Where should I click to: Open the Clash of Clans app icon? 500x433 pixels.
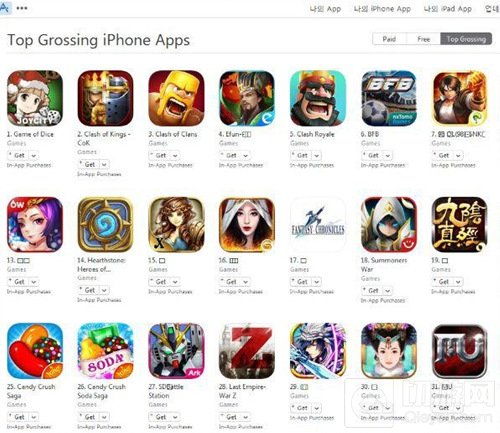[x=176, y=98]
